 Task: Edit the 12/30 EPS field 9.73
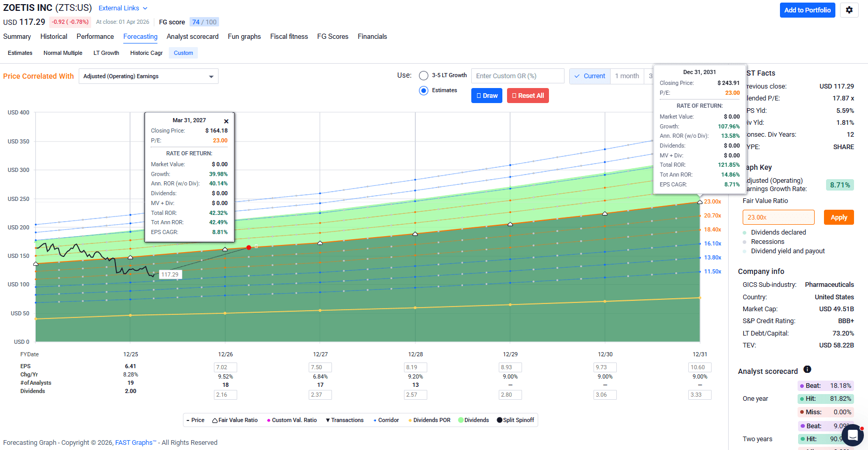point(605,367)
